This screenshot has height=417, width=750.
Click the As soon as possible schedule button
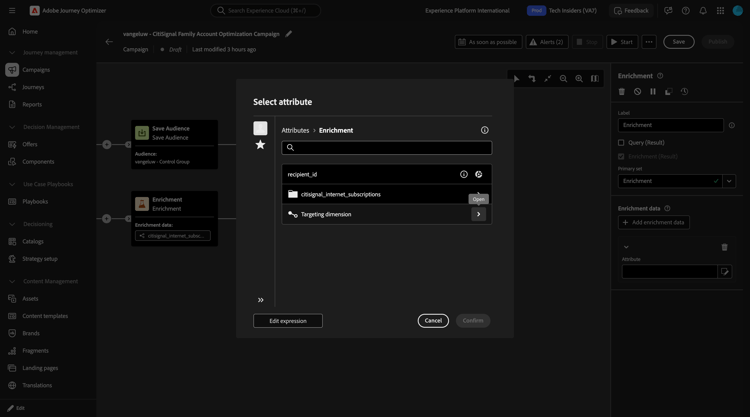coord(488,42)
